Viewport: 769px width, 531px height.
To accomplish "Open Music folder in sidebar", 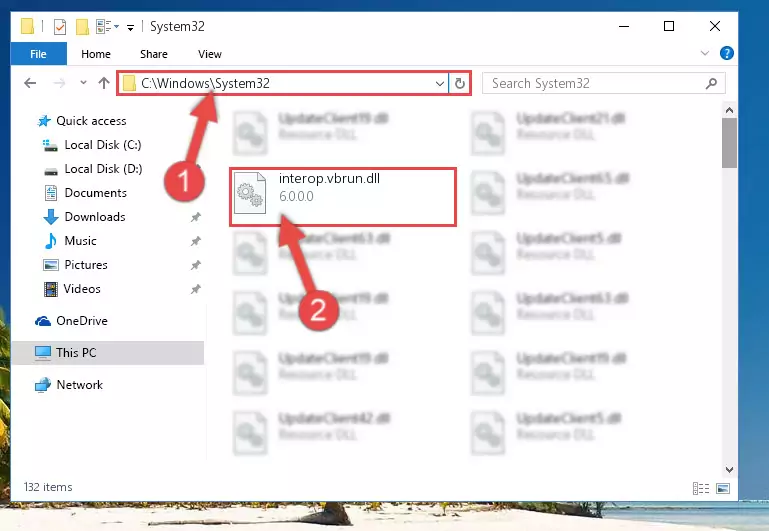I will [70, 241].
